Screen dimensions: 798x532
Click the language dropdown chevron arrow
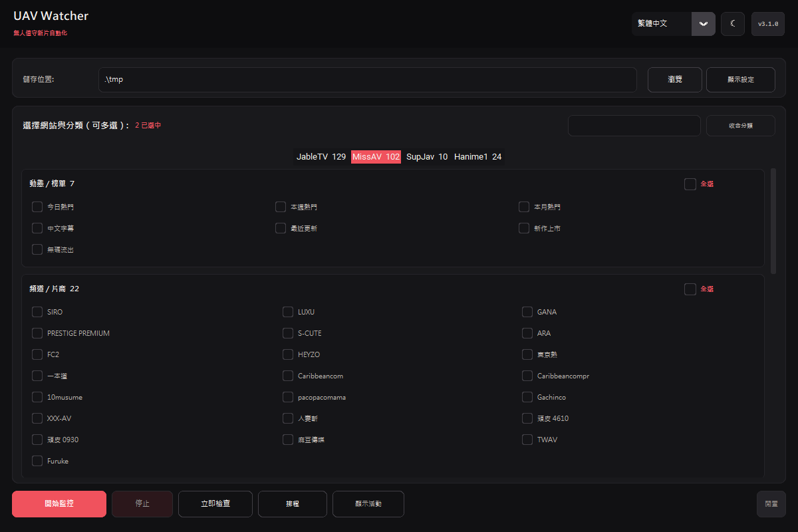click(704, 24)
